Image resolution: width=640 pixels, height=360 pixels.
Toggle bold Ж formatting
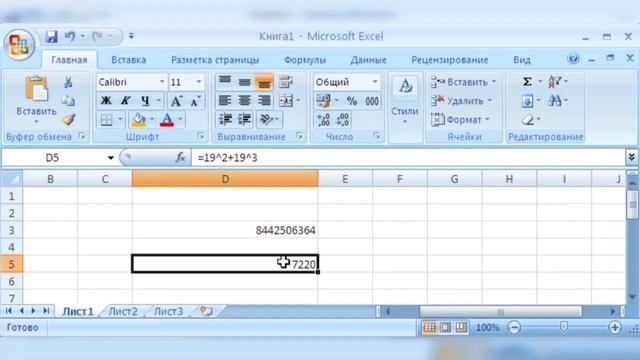click(106, 101)
